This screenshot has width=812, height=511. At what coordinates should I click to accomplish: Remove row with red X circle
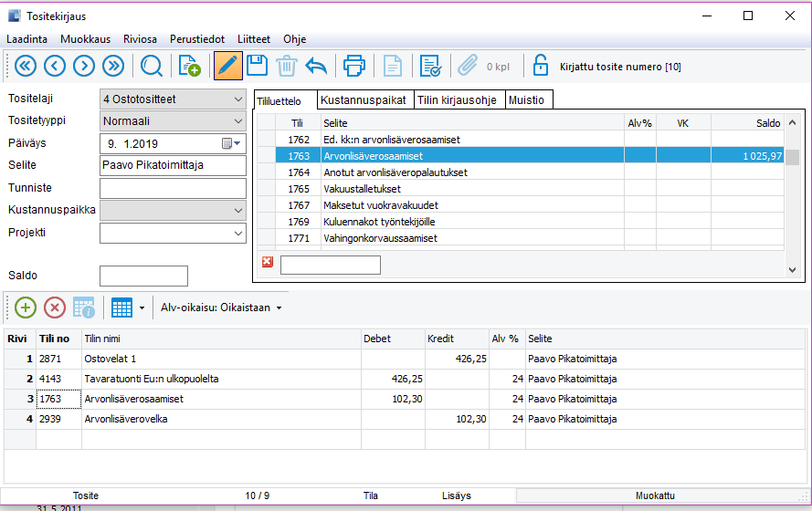coord(54,308)
